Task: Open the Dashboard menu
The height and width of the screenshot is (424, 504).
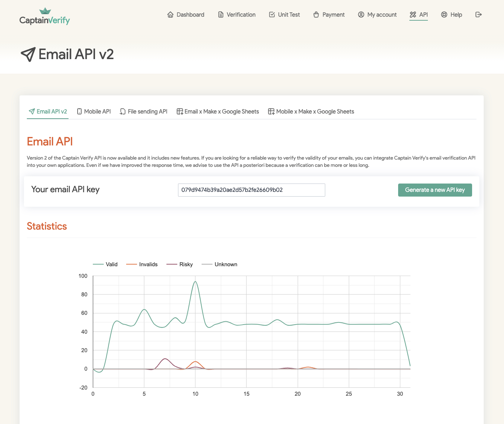Action: [x=186, y=15]
